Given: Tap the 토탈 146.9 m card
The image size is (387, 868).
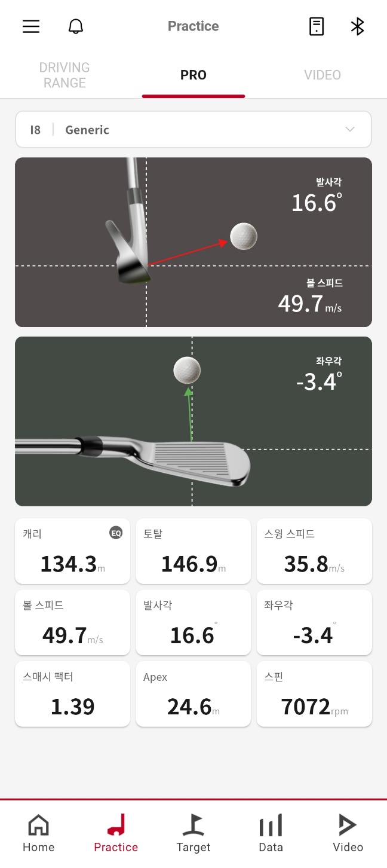Looking at the screenshot, I should tap(193, 551).
